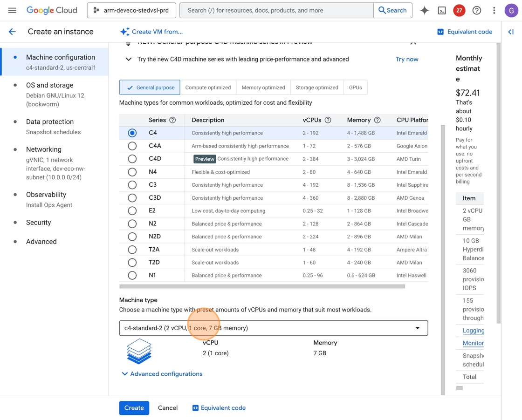Screen dimensions: 522x420
Task: Go back with the arrow icon
Action: pyautogui.click(x=12, y=32)
